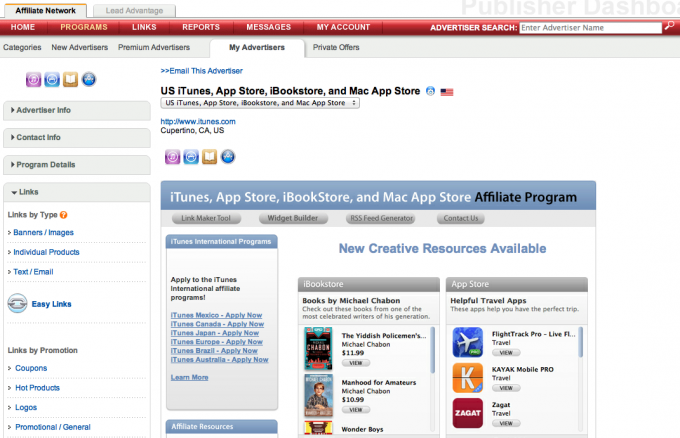Open the http://www.itunes.com link
The height and width of the screenshot is (438, 680).
click(x=198, y=121)
